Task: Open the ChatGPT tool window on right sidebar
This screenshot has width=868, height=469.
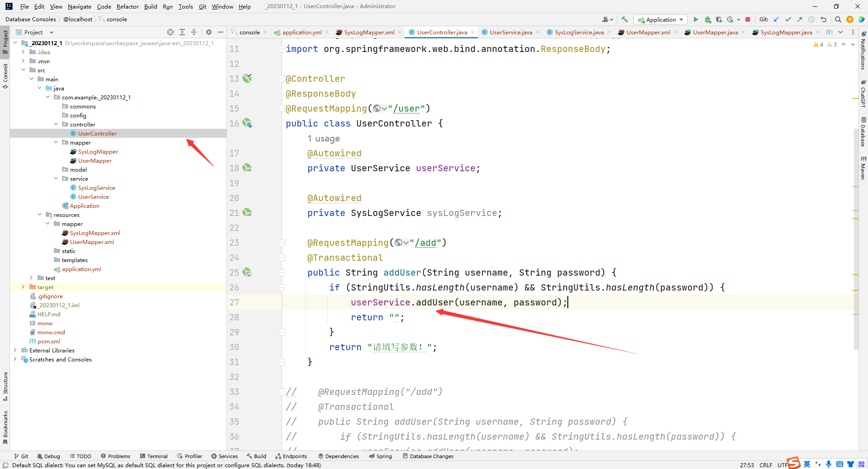Action: coord(863,94)
